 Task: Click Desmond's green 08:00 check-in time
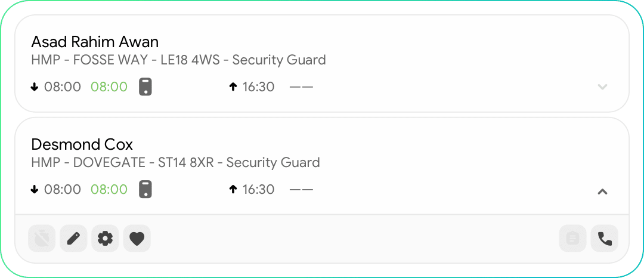(x=109, y=190)
